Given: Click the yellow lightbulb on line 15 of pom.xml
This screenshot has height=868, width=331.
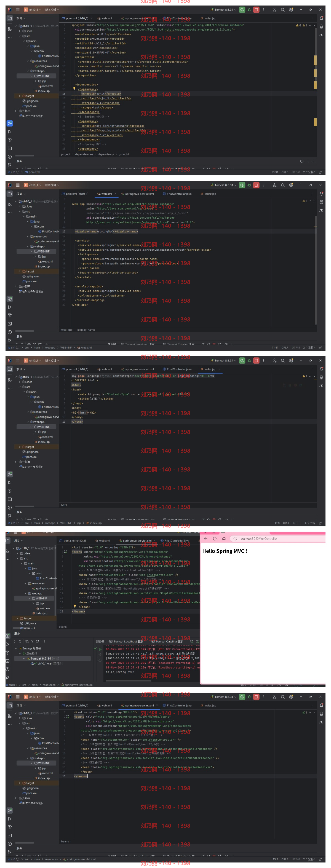Looking at the screenshot, I should coord(74,88).
